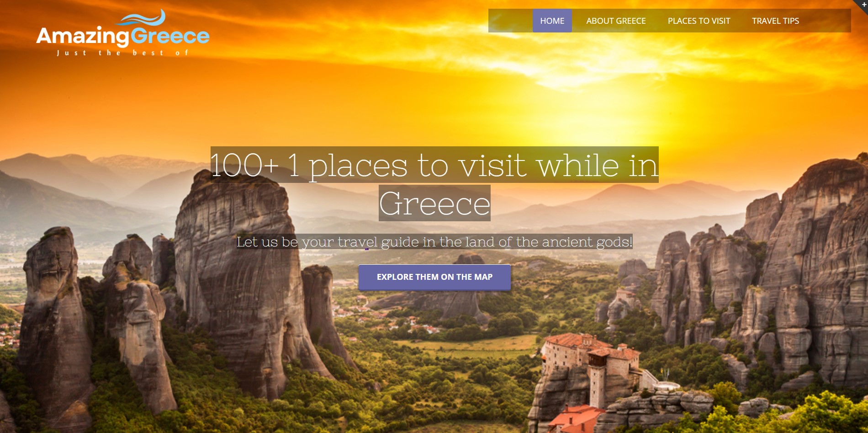Expand the plus corner toggle panel

(x=863, y=5)
